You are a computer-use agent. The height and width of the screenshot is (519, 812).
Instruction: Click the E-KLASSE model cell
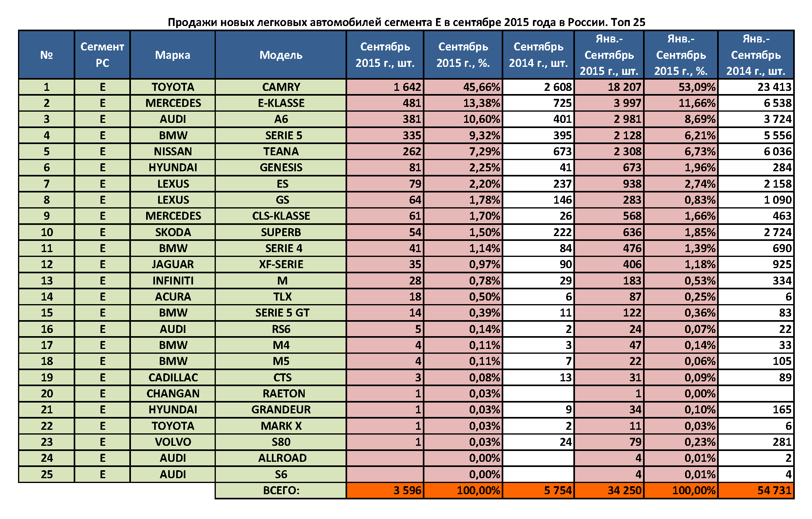point(281,103)
